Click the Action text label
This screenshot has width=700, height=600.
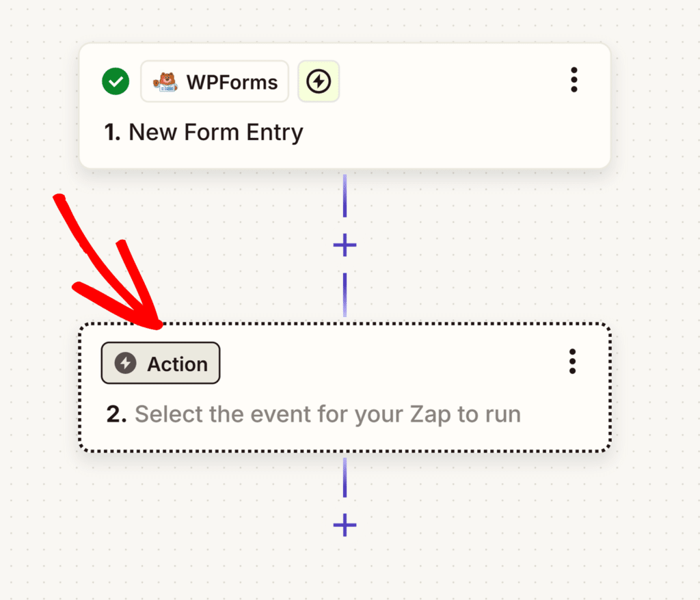tap(178, 364)
